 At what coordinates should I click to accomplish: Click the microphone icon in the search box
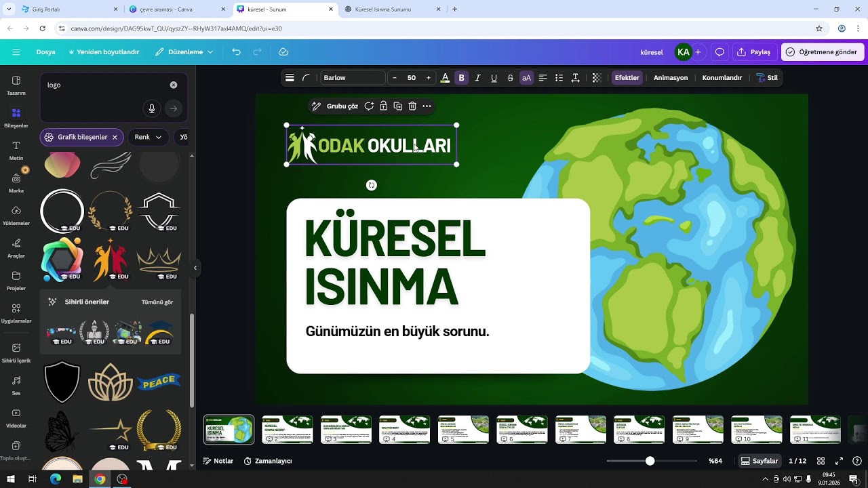point(152,108)
